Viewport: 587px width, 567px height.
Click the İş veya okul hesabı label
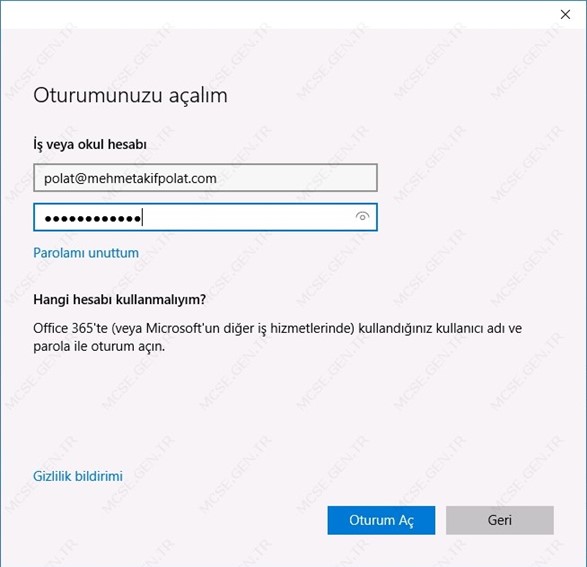pyautogui.click(x=90, y=144)
